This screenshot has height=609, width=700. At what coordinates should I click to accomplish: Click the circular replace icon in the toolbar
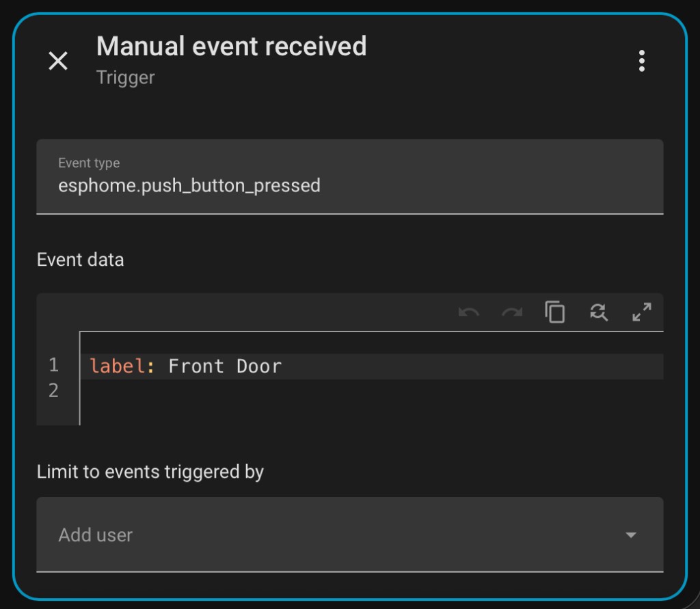coord(599,312)
